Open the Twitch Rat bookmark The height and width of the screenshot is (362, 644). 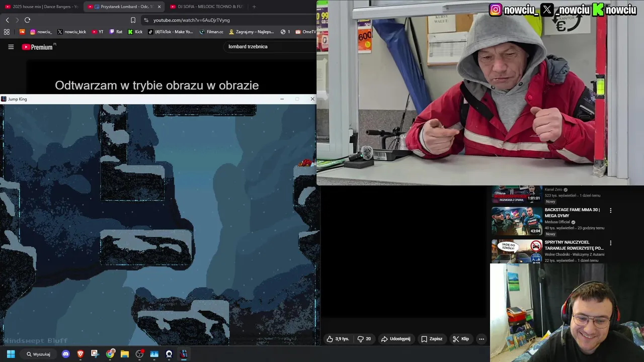(x=116, y=32)
